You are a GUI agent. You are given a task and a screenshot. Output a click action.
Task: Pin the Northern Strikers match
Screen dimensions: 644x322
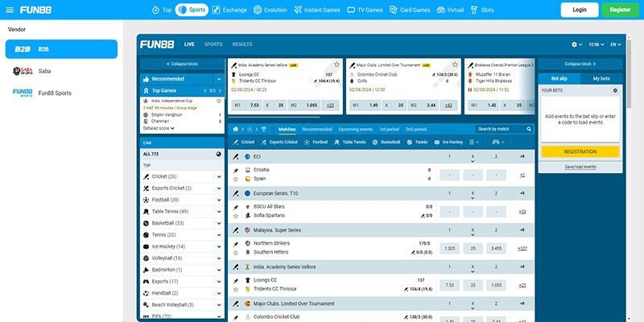point(236,244)
